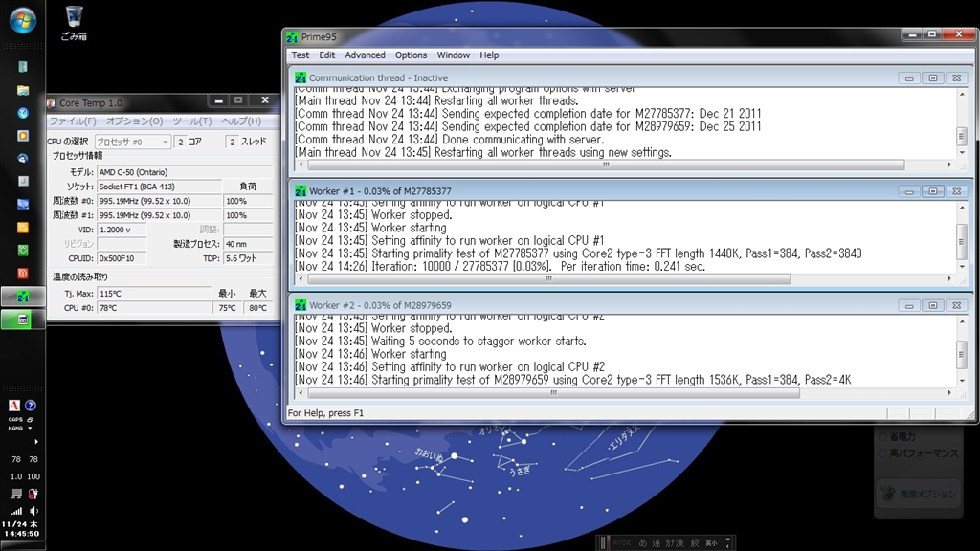This screenshot has height=551, width=980.
Task: Open the ごみ箱 recycle bin desktop icon
Action: 74,24
